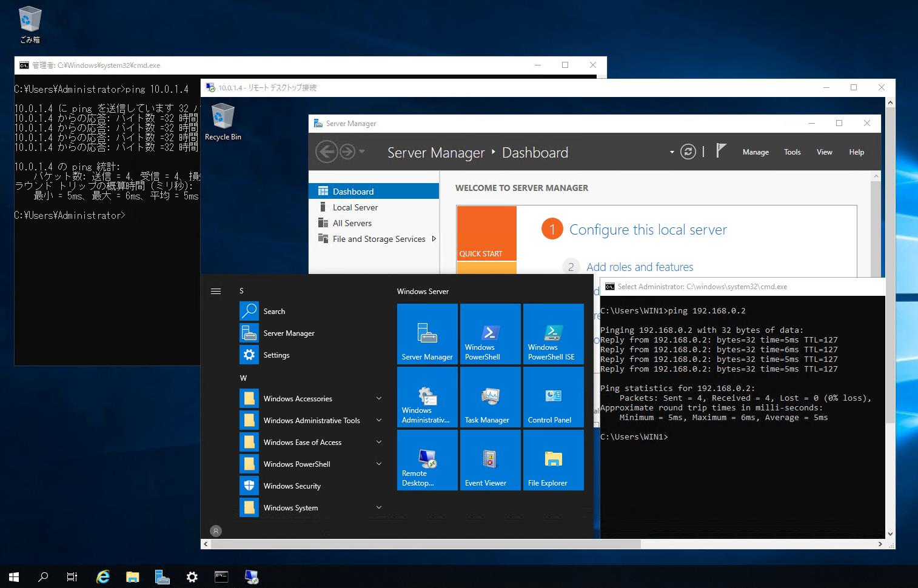Viewport: 918px width, 588px height.
Task: Click the Server Manager content scrollbar
Action: click(876, 227)
